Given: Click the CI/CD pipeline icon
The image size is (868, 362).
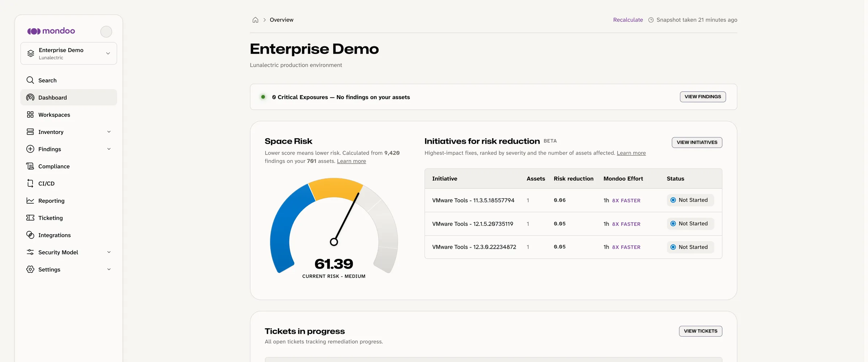Looking at the screenshot, I should (30, 183).
